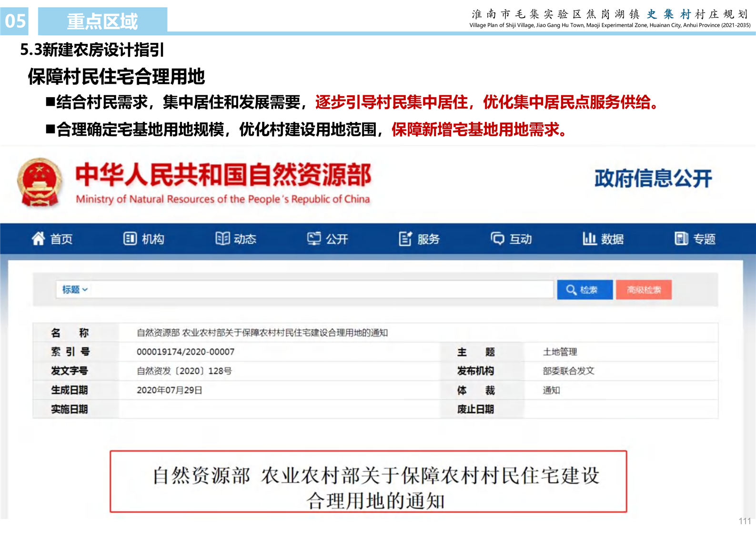Open the 首页 navigation menu item

pyautogui.click(x=61, y=239)
